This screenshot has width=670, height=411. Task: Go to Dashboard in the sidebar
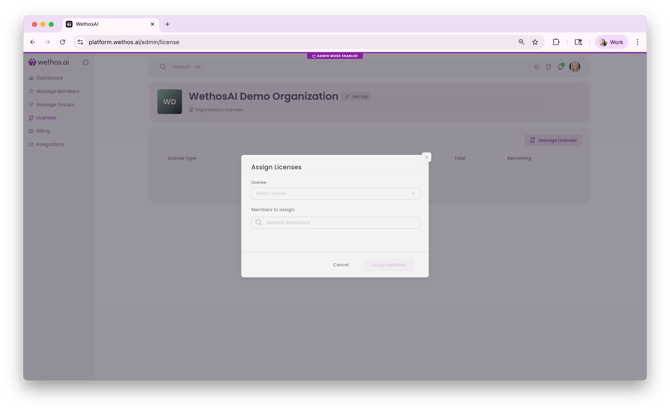(48, 78)
